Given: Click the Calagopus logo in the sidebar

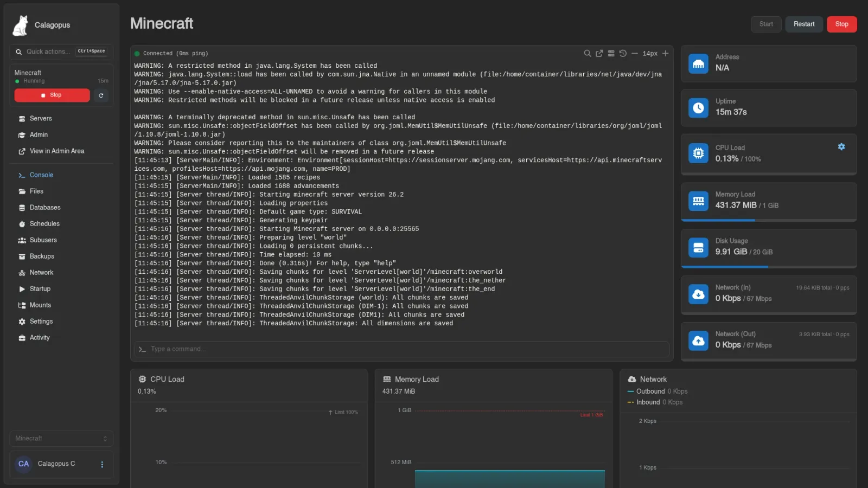Looking at the screenshot, I should click(x=21, y=25).
